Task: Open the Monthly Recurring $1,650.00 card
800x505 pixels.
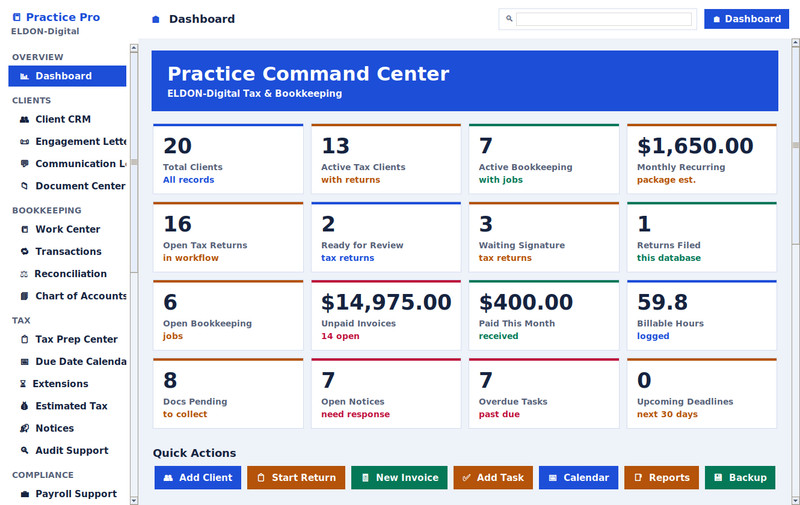Action: coord(702,159)
